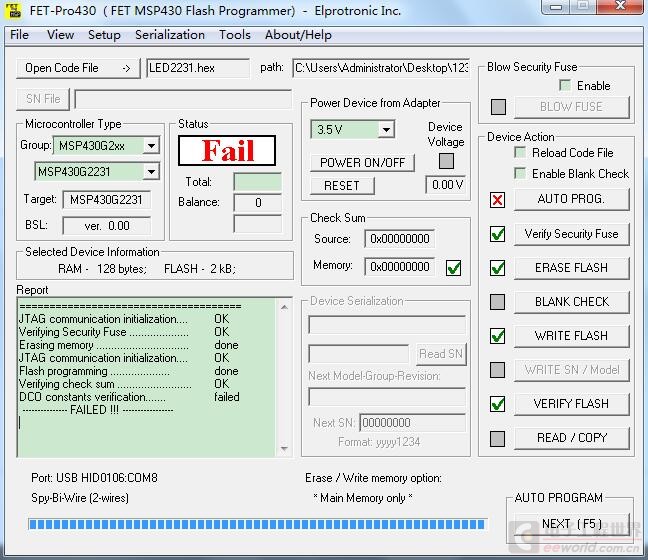Screen dimensions: 648x560
Task: Click the POWER ON/OFF button
Action: point(362,162)
